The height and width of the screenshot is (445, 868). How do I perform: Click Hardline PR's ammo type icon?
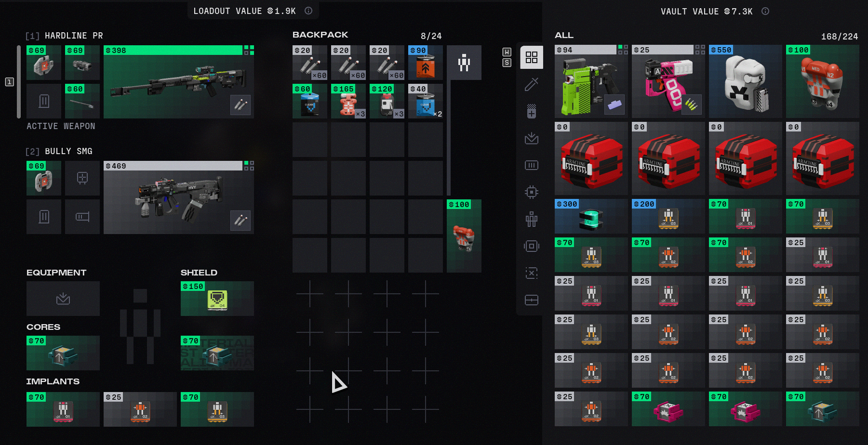pyautogui.click(x=240, y=105)
